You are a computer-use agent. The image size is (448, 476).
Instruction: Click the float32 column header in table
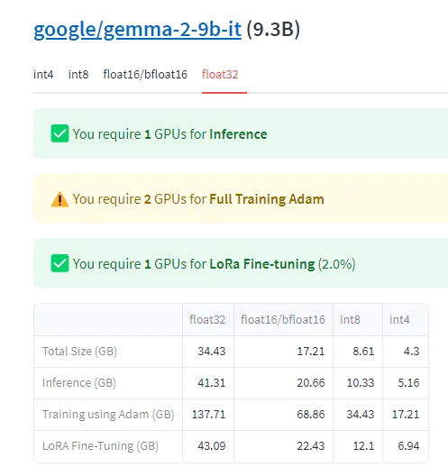coord(207,320)
